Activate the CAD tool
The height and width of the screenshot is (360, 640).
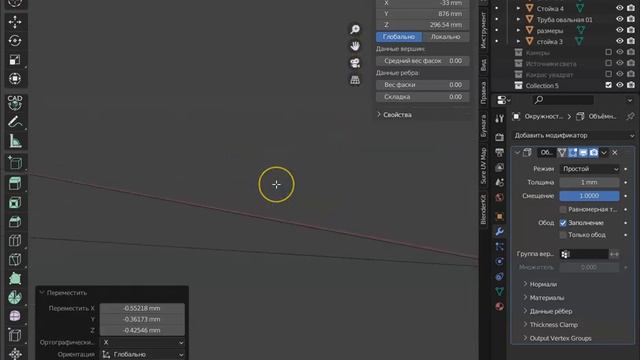pyautogui.click(x=15, y=103)
